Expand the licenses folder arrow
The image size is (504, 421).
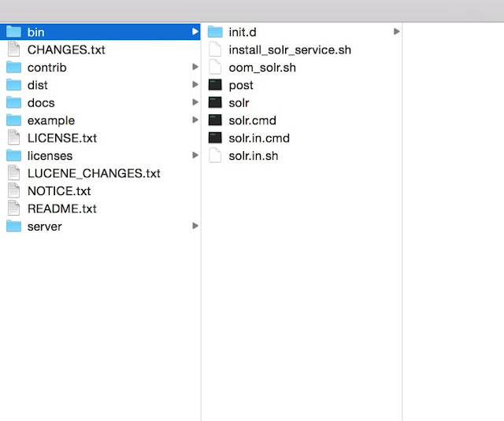tap(195, 155)
